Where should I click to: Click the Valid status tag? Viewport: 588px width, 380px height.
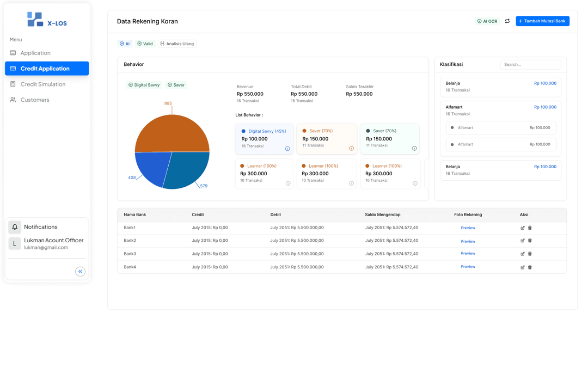(145, 44)
